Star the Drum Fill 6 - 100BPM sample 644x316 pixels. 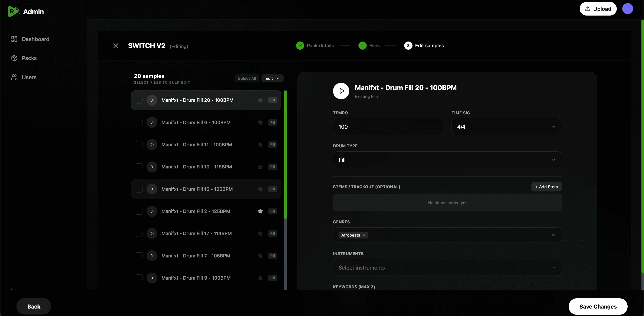[x=260, y=122]
